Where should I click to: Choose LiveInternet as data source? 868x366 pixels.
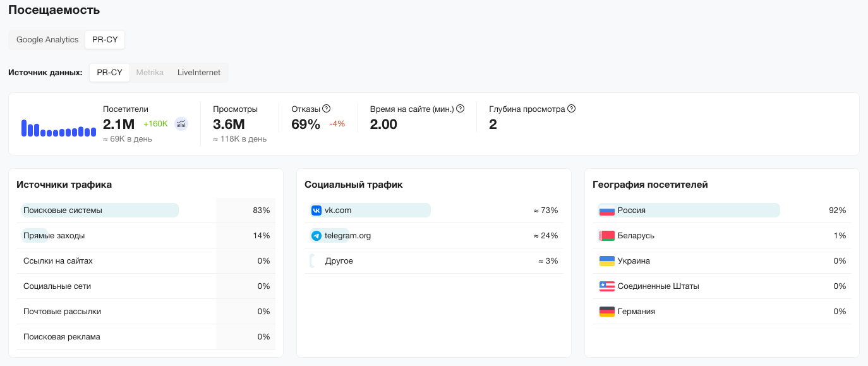(x=199, y=73)
